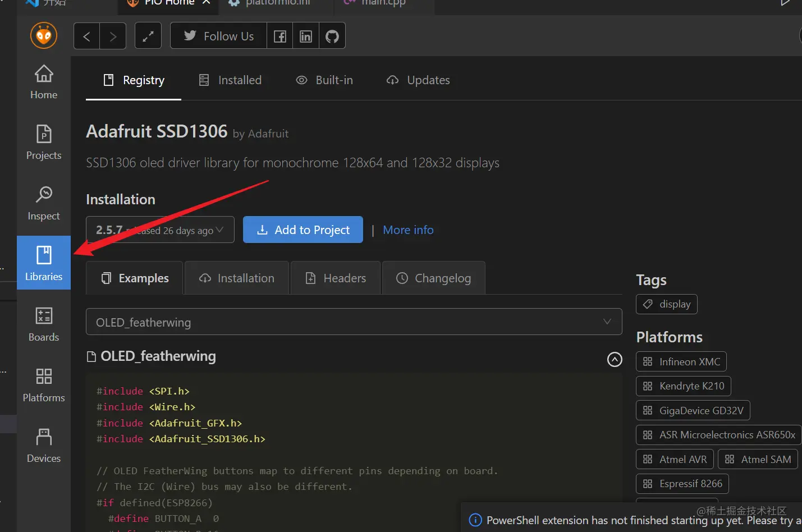Click the Adafruit author link
The height and width of the screenshot is (532, 802).
[268, 134]
